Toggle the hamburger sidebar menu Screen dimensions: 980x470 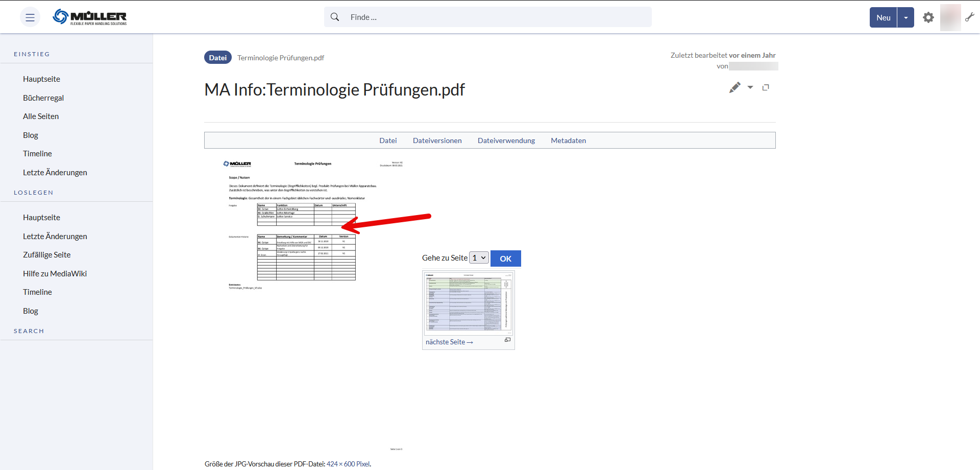pyautogui.click(x=30, y=17)
